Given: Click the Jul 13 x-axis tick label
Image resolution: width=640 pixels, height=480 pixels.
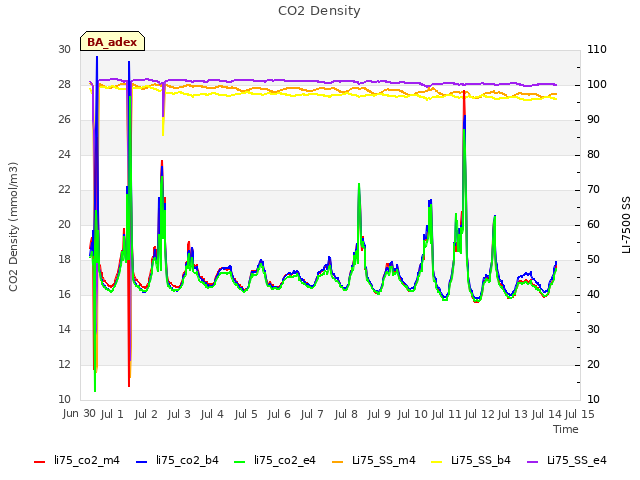Looking at the screenshot, I should tap(513, 414).
